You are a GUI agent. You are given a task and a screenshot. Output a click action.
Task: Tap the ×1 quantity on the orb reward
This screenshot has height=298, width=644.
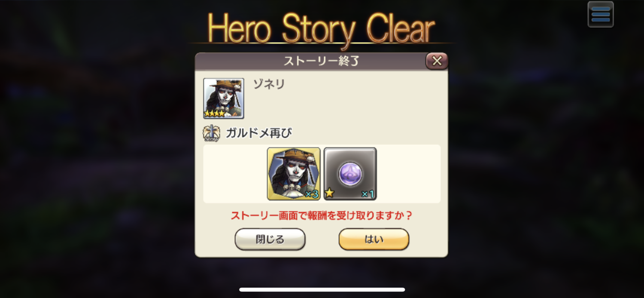[368, 194]
